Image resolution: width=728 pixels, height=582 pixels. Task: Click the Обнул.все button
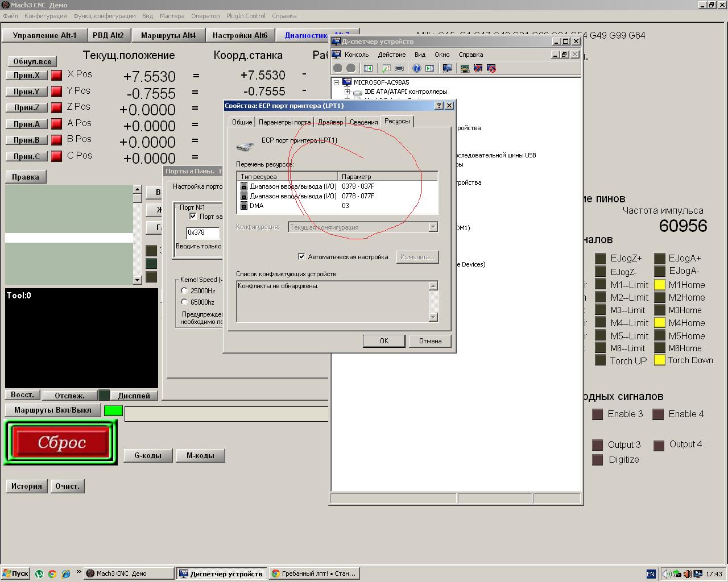coord(32,61)
